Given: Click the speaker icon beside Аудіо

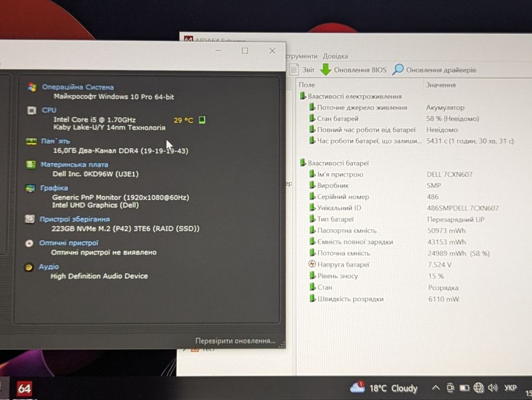Looking at the screenshot, I should (29, 267).
